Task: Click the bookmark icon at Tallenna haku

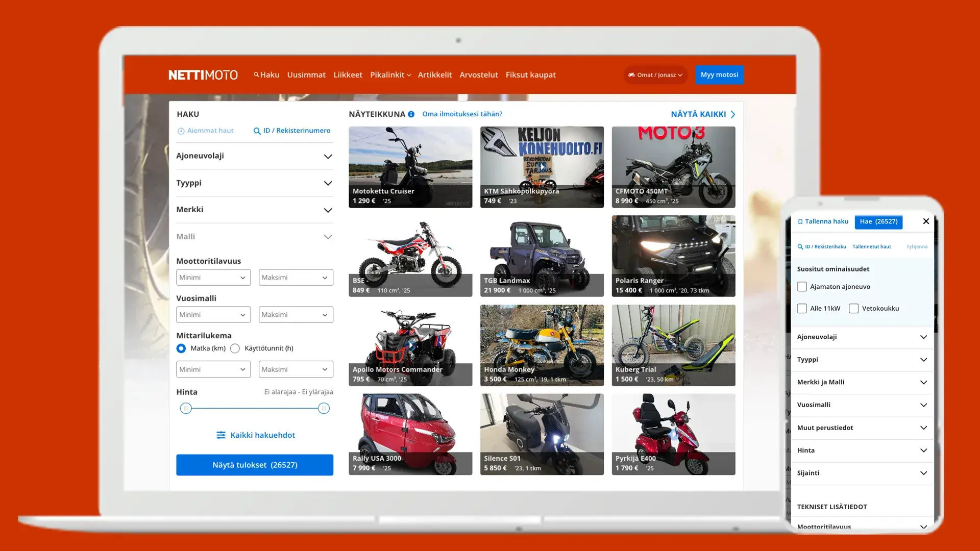Action: pos(800,222)
